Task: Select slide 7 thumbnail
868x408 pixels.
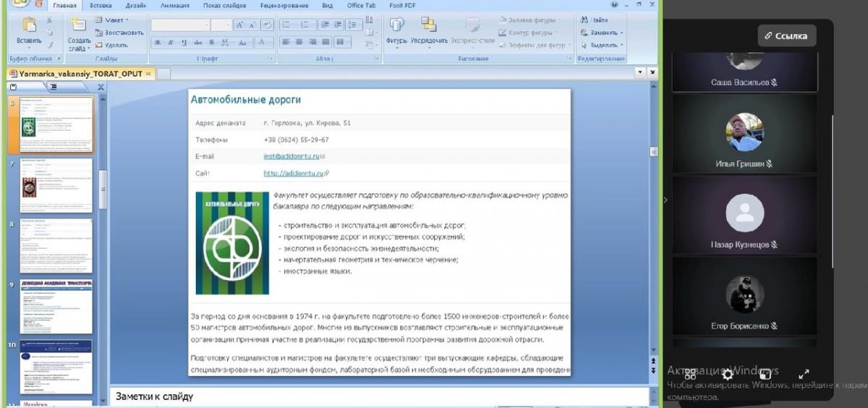Action: point(57,184)
